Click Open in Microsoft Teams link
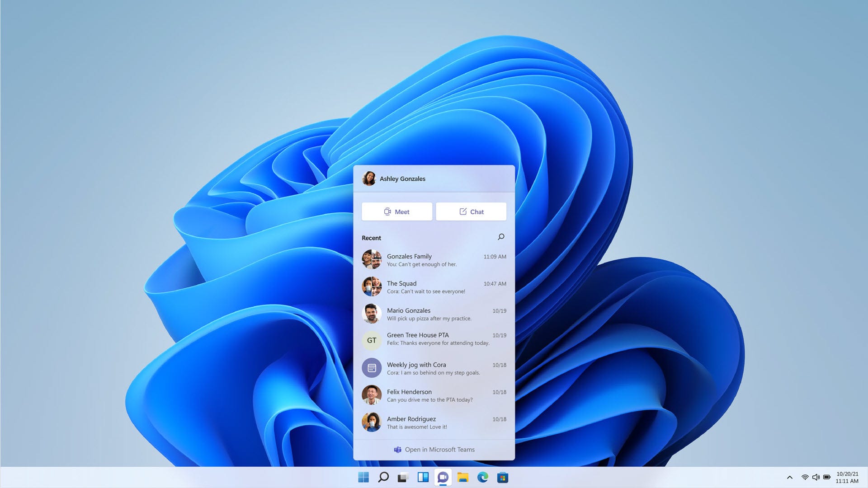The image size is (868, 488). (434, 449)
